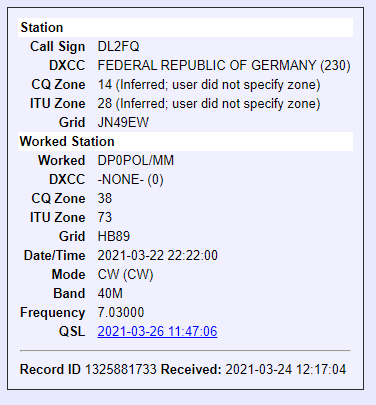The image size is (376, 405).
Task: Click the CQ Zone 14 inferred text
Action: (209, 84)
